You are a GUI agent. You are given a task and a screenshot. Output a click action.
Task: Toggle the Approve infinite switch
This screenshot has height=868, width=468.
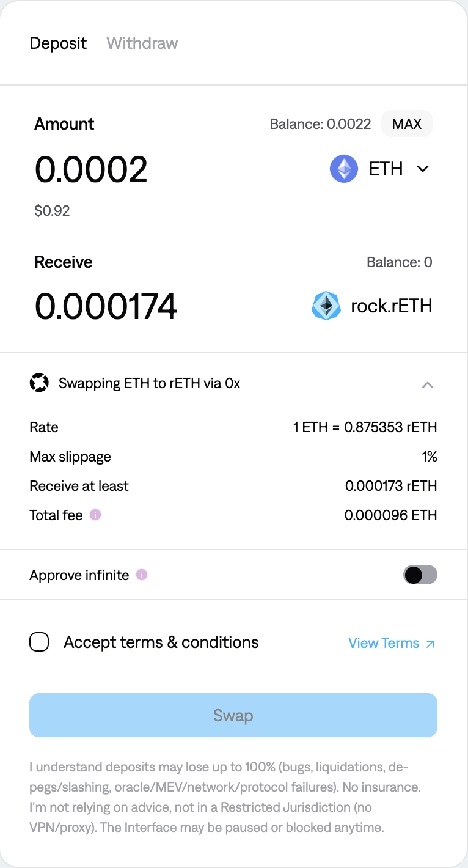420,575
